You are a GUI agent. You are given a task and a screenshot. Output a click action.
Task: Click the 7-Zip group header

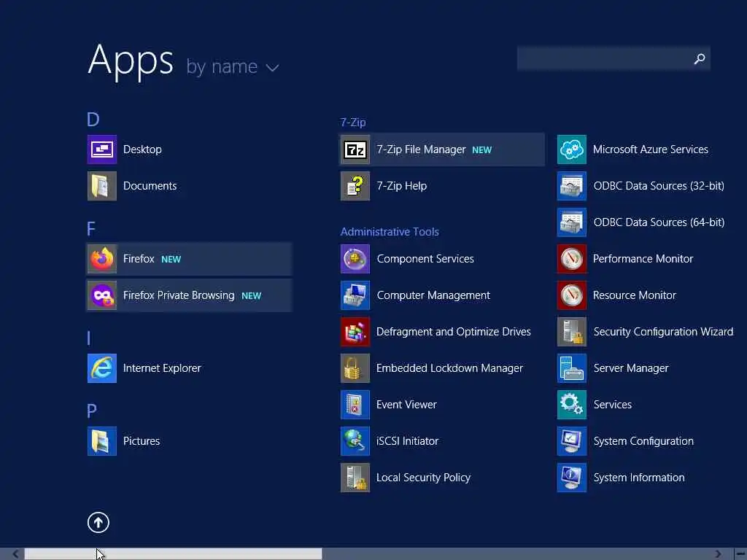(x=353, y=122)
